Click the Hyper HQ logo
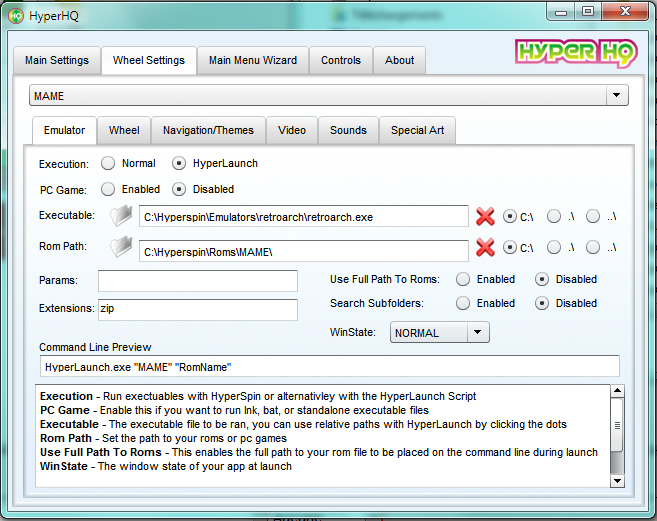The width and height of the screenshot is (657, 521). tap(576, 53)
